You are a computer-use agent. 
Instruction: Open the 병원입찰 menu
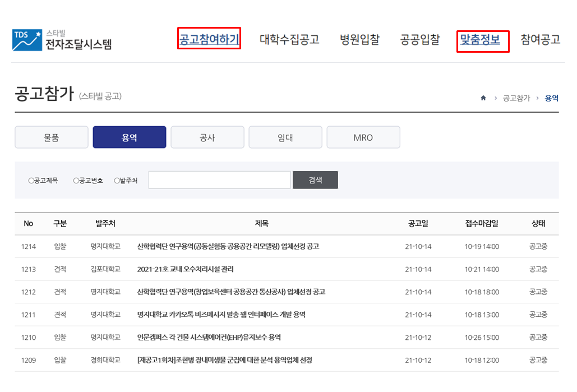coord(359,39)
